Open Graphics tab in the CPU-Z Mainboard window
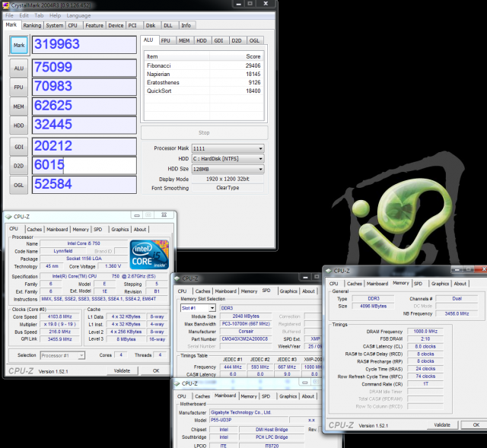 click(288, 396)
